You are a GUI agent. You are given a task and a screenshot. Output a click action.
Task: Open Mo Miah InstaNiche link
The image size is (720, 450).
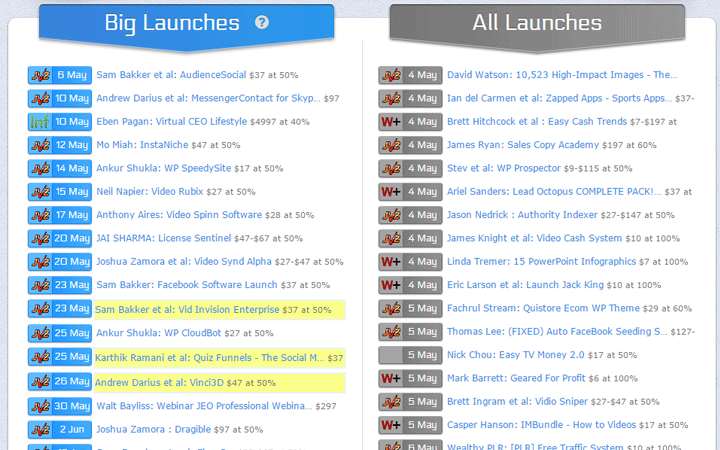(x=142, y=145)
